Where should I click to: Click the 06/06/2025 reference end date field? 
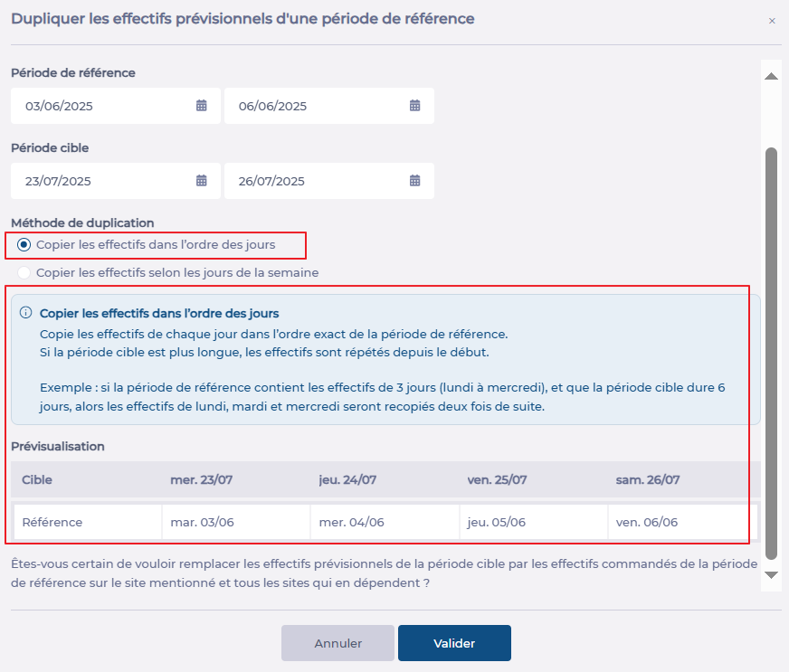coord(317,106)
